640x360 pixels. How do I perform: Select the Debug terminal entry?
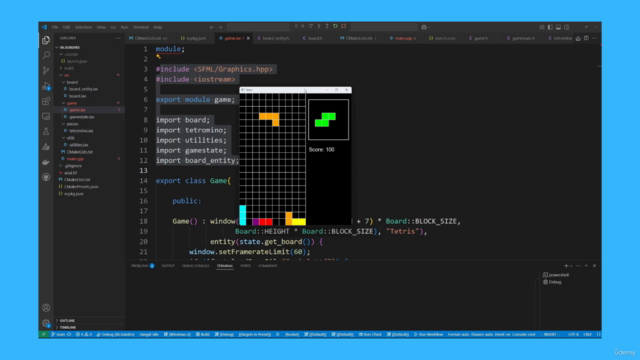pos(553,282)
